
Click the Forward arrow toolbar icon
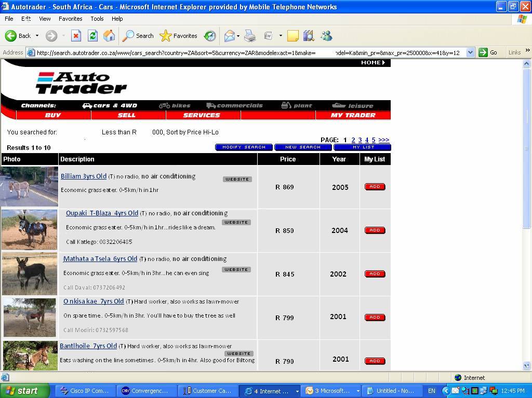coord(51,36)
